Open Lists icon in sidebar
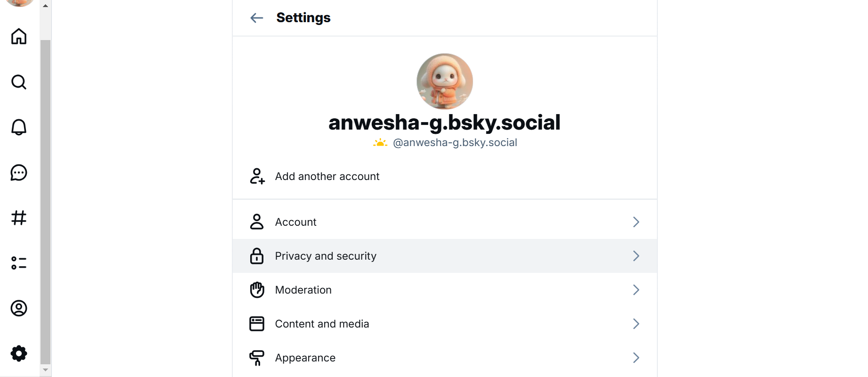 coord(19,263)
